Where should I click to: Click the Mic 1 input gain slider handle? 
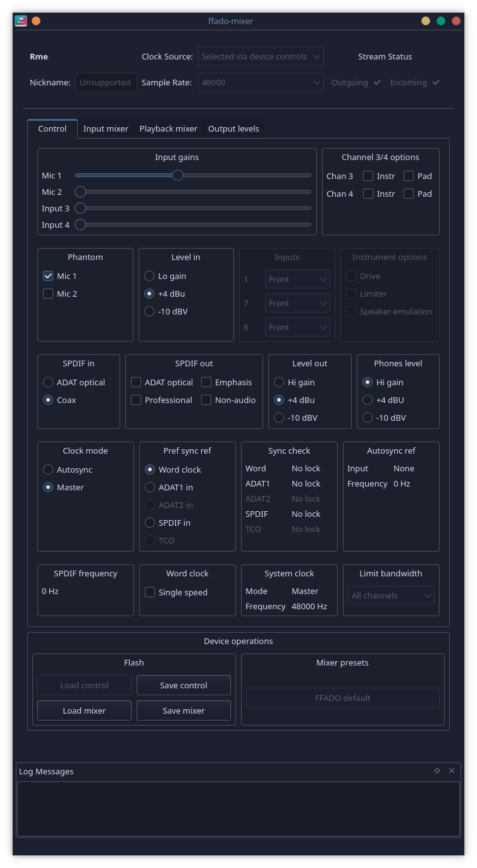pos(178,175)
